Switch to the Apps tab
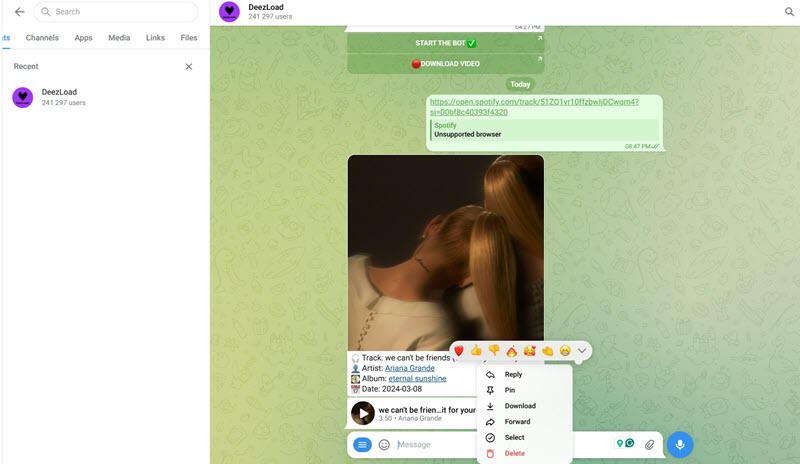 [x=83, y=38]
